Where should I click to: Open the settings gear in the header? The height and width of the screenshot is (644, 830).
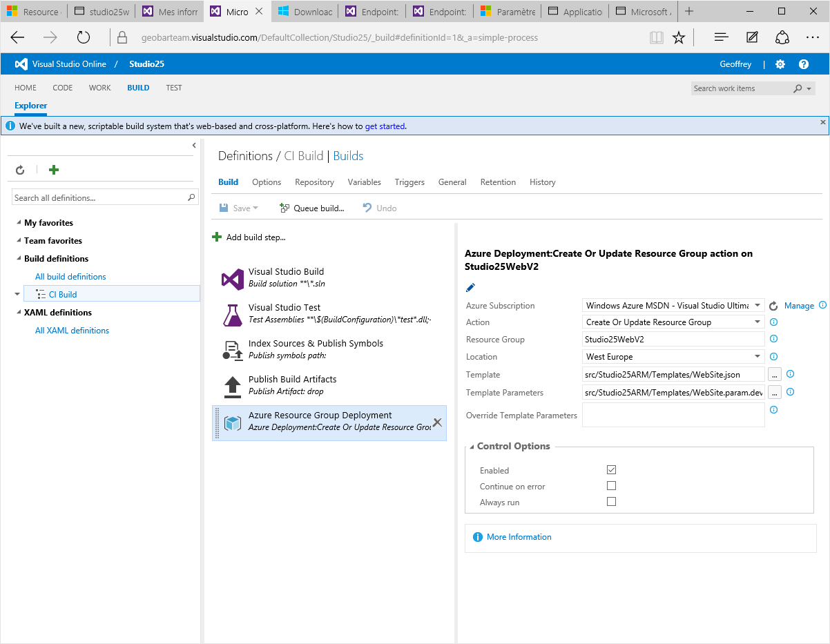780,64
